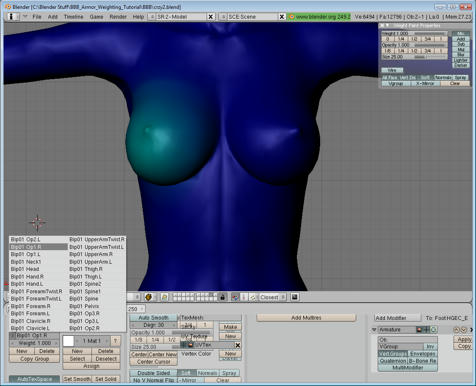Click the info window type icon in header
The height and width of the screenshot is (386, 476).
(11, 16)
